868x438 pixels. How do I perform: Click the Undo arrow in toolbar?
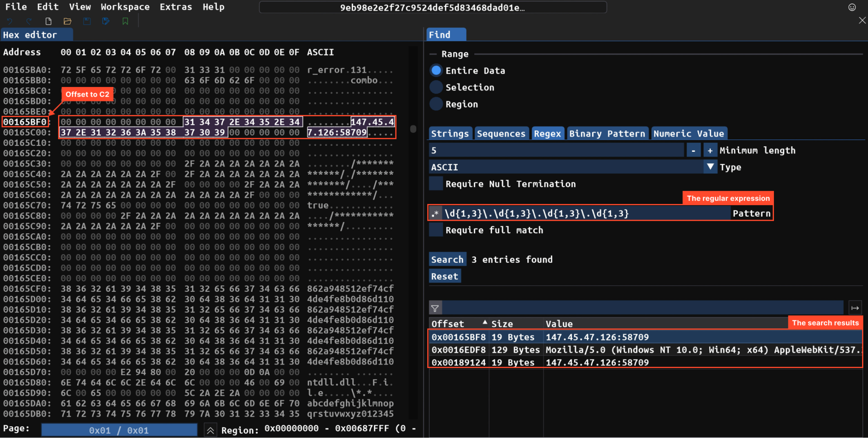point(10,21)
